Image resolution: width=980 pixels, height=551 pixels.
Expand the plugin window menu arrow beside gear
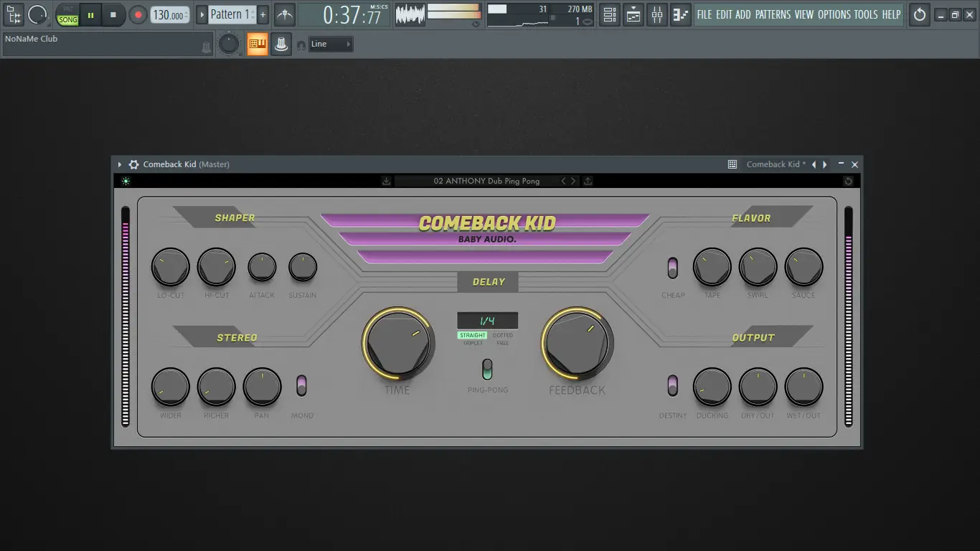(120, 164)
